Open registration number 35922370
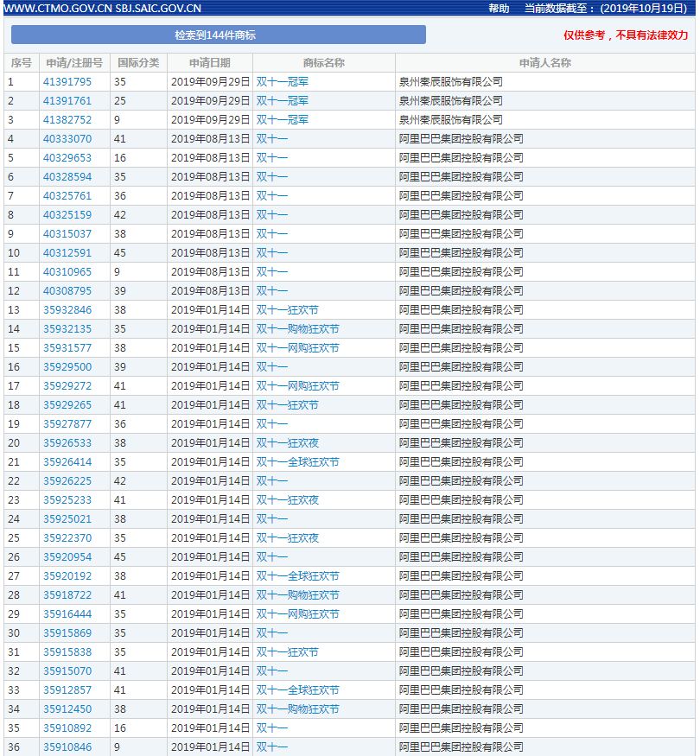This screenshot has width=700, height=756. click(x=67, y=538)
